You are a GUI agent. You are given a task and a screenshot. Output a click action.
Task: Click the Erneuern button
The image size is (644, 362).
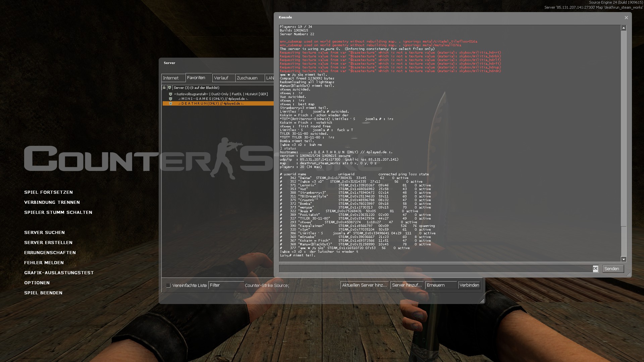click(441, 285)
